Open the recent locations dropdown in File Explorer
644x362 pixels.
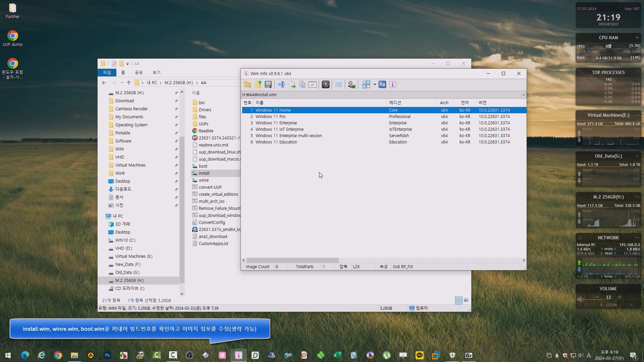pos(122,83)
